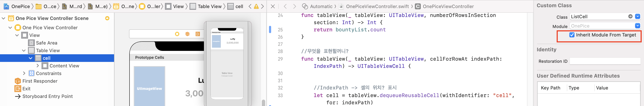Image resolution: width=644 pixels, height=106 pixels.
Task: Click the cell breadcrumb item
Action: 235,6
